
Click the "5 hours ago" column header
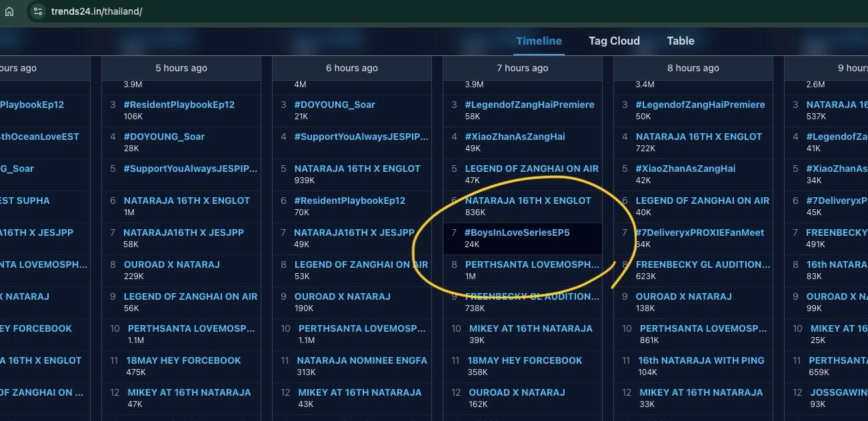[181, 68]
